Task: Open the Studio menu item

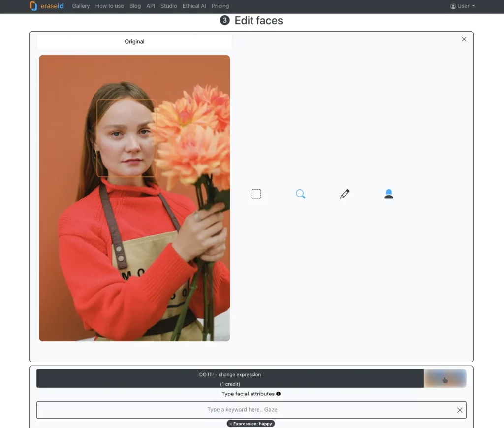Action: coord(169,6)
